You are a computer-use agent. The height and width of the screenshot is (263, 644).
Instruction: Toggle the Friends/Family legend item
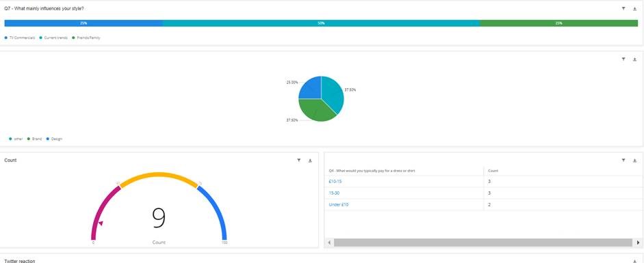86,38
